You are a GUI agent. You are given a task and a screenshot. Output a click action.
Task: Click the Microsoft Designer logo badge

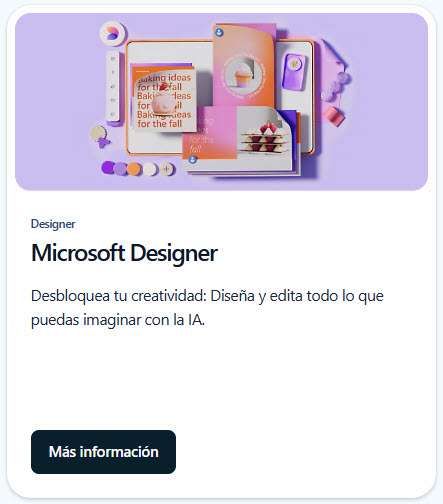113,34
